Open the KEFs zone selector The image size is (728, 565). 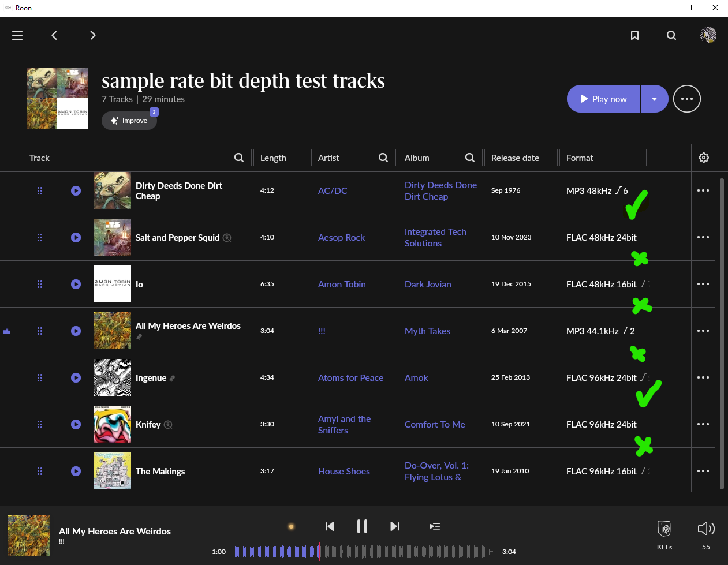click(x=664, y=534)
